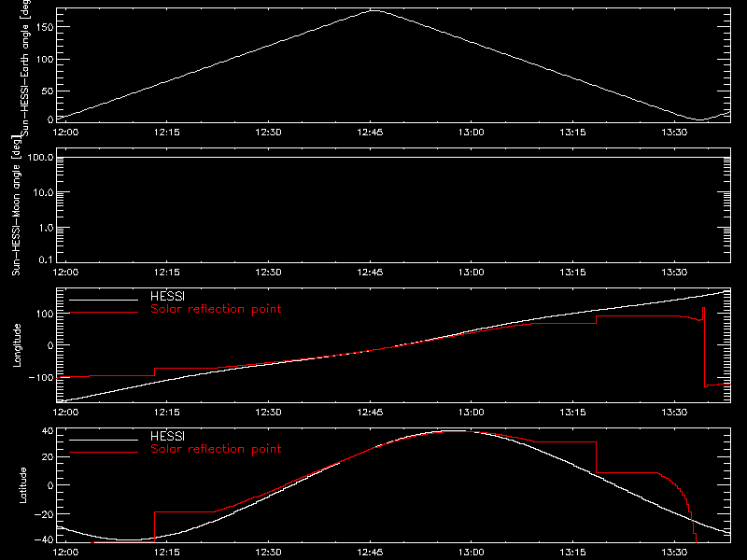Screen dimensions: 747x560
Task: Click the HESSI legend entry in Latitude plot
Action: point(167,437)
